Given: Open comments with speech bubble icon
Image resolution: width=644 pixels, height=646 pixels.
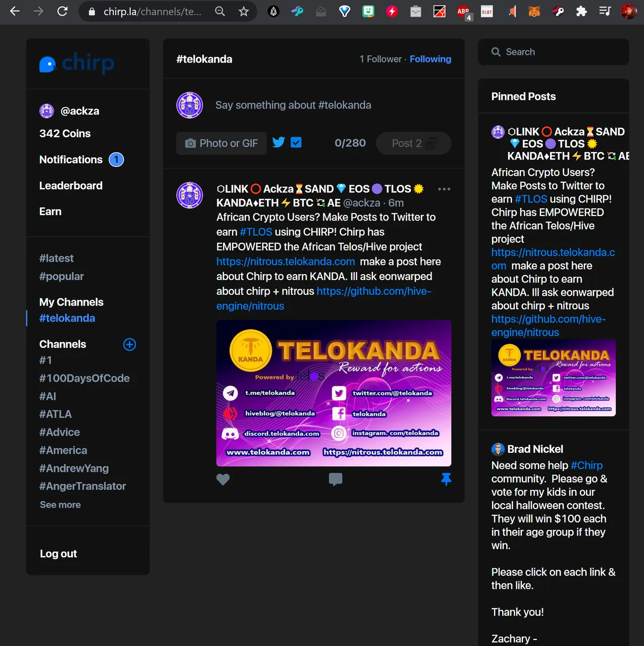Looking at the screenshot, I should point(336,479).
